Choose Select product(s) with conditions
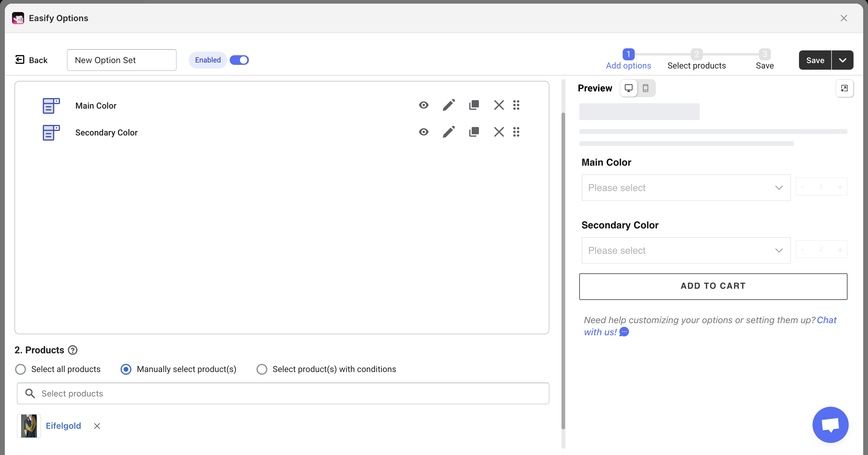Screen dimensions: 868x455 pyautogui.click(x=262, y=369)
